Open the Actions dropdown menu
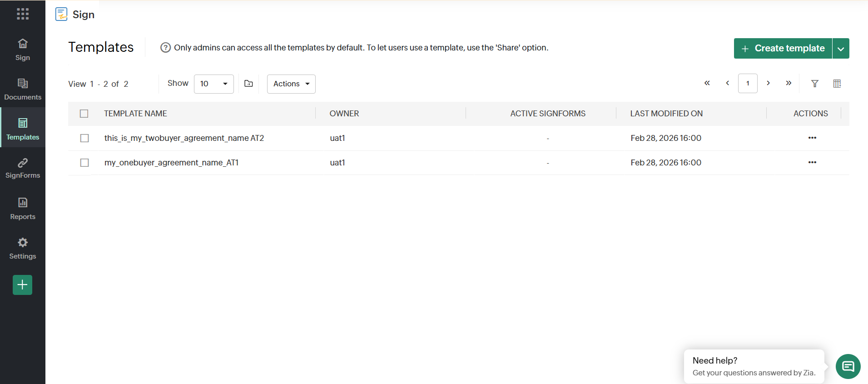 [291, 84]
